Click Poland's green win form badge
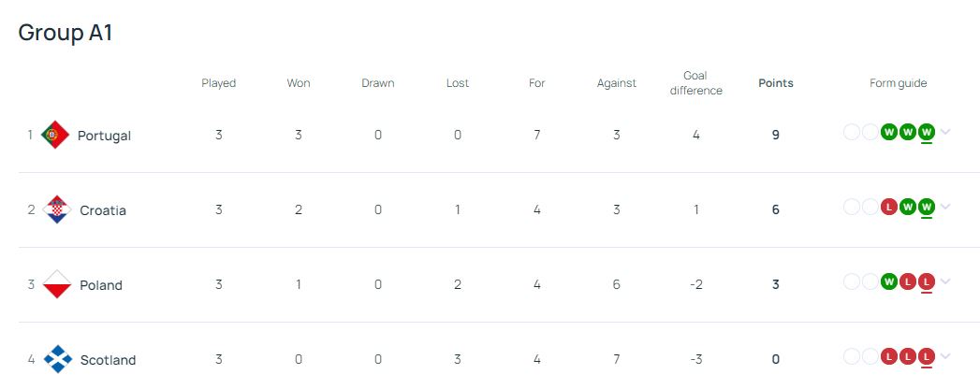 click(x=888, y=281)
